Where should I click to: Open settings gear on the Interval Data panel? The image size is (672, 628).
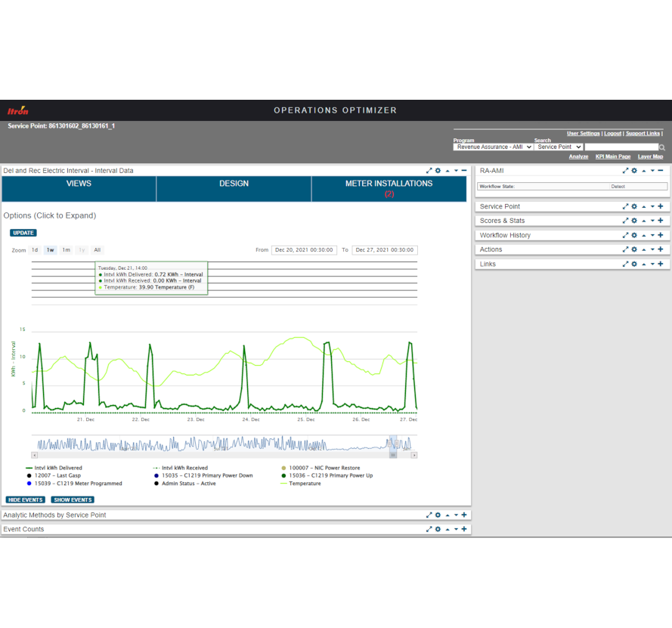pyautogui.click(x=437, y=170)
